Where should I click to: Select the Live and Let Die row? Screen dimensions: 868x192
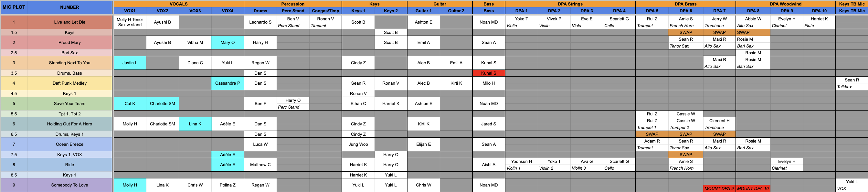coord(69,22)
